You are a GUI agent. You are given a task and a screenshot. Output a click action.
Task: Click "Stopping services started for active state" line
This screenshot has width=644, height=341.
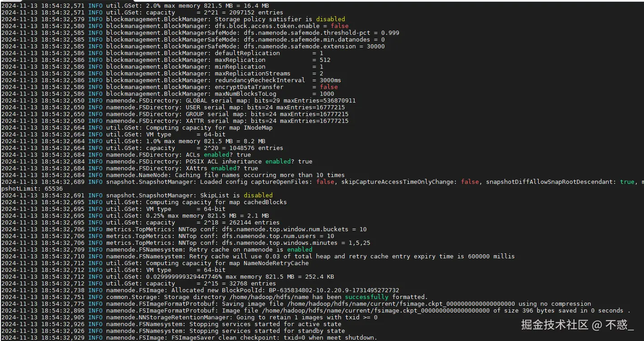[171, 324]
